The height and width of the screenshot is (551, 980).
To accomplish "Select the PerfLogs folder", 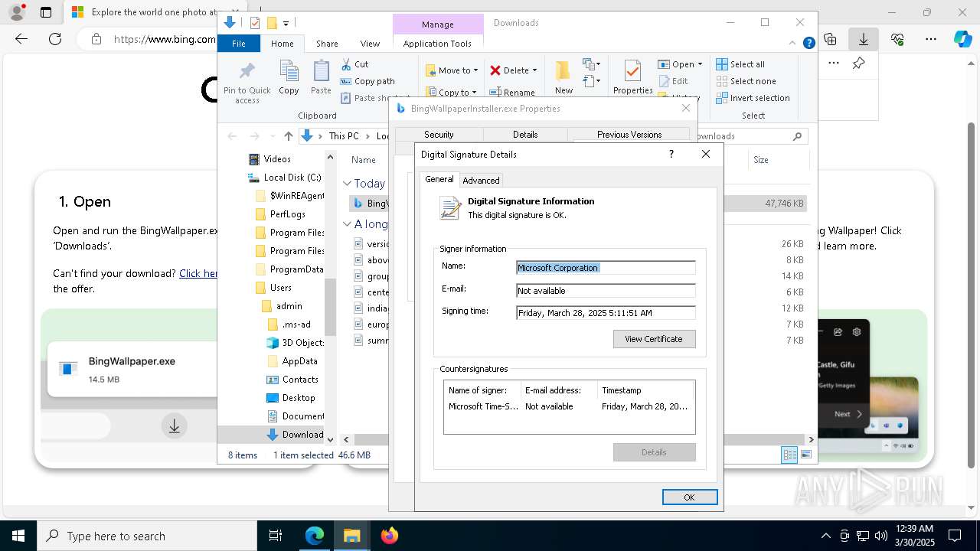I will [280, 214].
